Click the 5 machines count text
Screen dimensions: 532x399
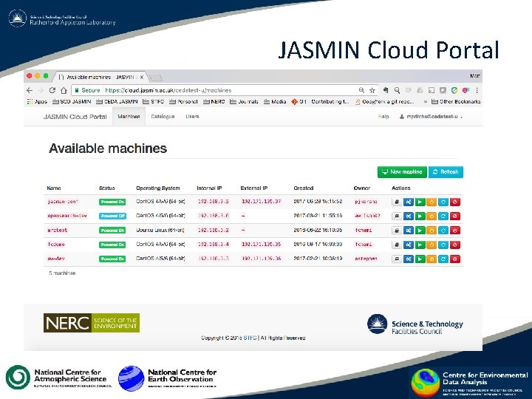pyautogui.click(x=62, y=273)
